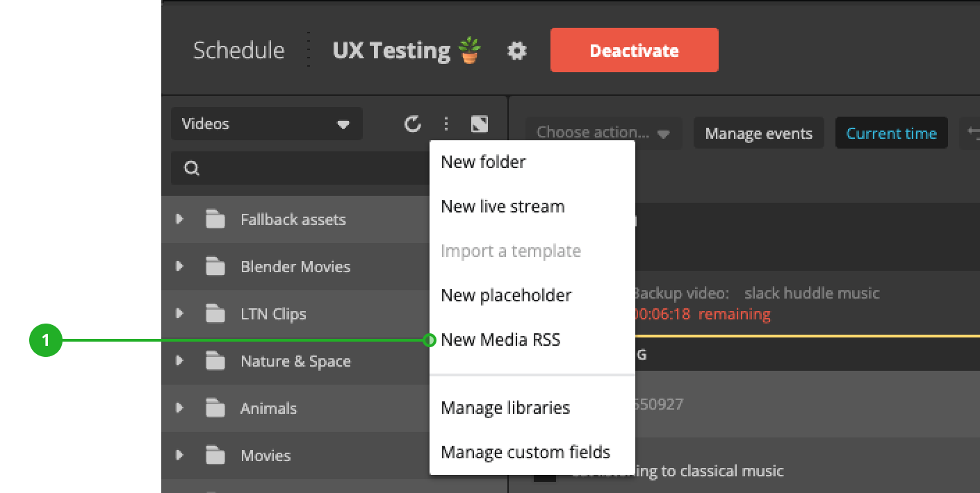Click the Movies folder icon
The image size is (980, 493).
click(215, 456)
